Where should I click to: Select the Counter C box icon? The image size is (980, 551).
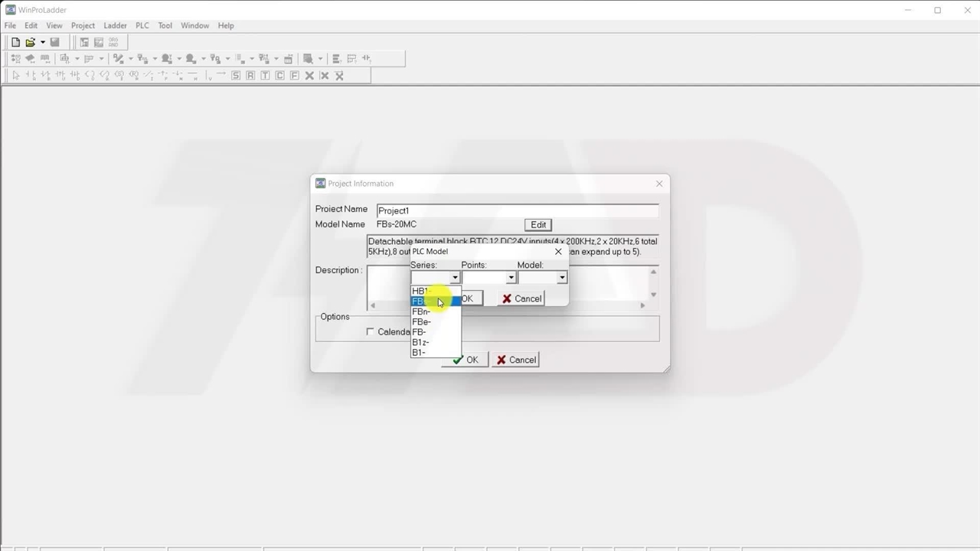pyautogui.click(x=279, y=75)
